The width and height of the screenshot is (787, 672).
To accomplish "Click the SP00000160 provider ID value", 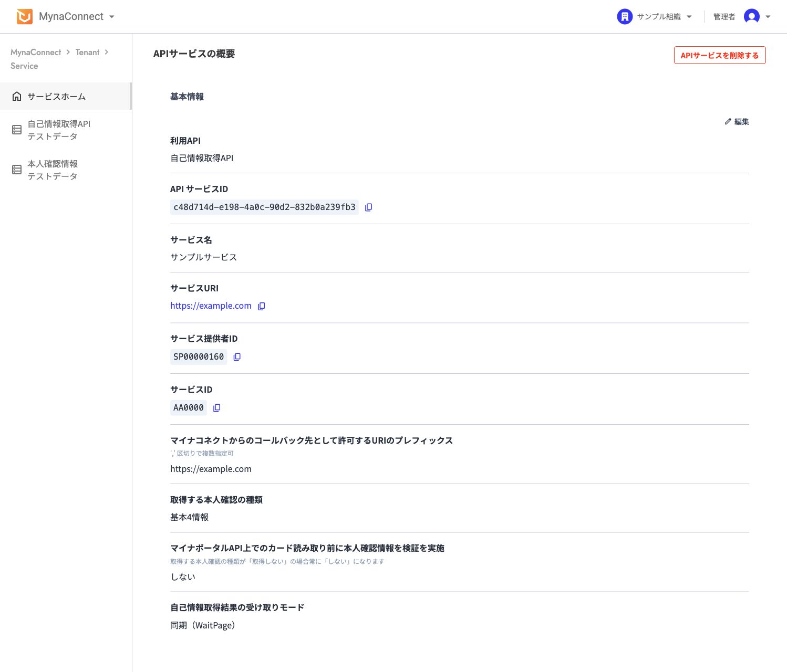I will pos(199,356).
